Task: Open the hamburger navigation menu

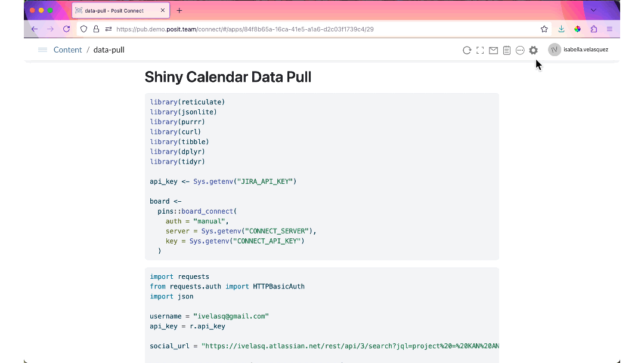Action: point(42,50)
